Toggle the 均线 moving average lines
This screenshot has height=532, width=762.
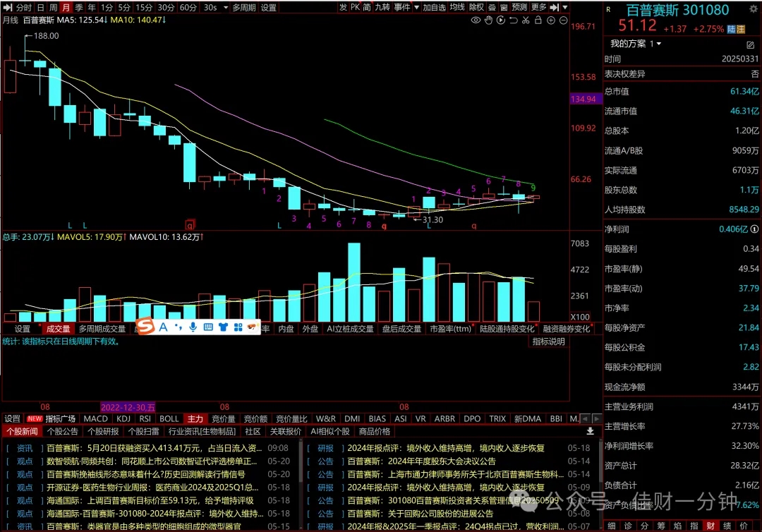coord(456,7)
